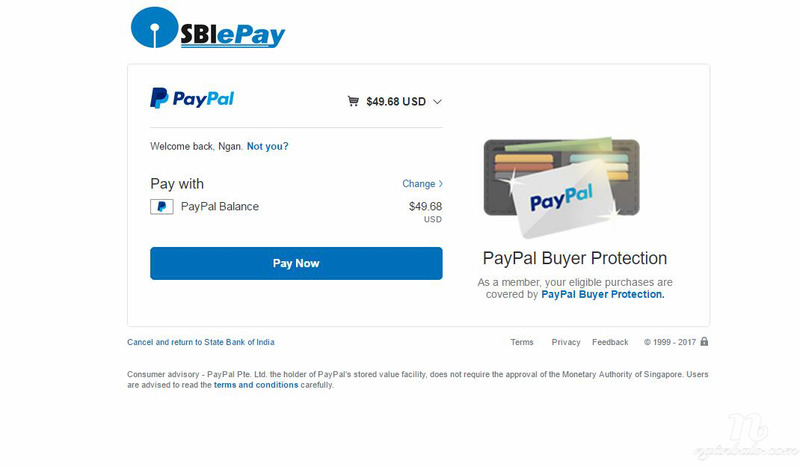Expand the $49.68 USD cart dropdown arrow
The image size is (800, 467).
pyautogui.click(x=437, y=102)
